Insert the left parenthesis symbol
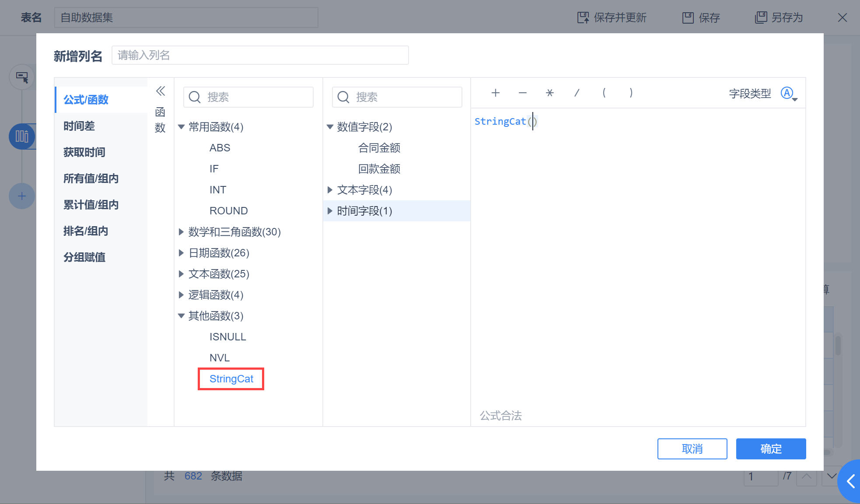Screen dimensions: 860x504 pos(604,93)
